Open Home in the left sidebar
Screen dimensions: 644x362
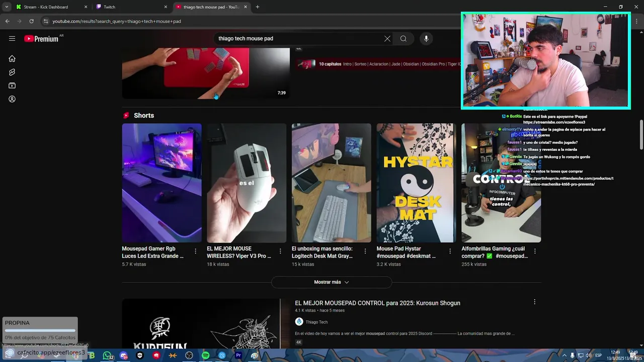12,58
